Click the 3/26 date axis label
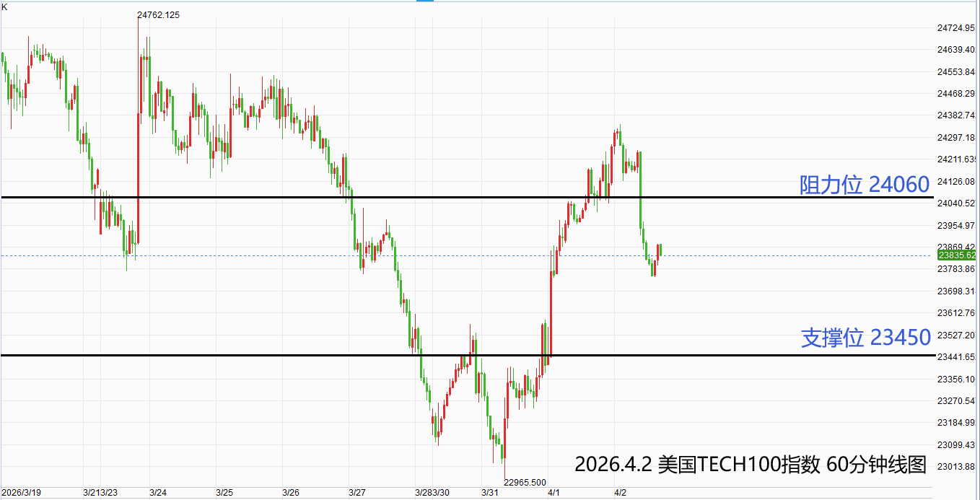Viewport: 980px width, 500px height. pos(291,493)
